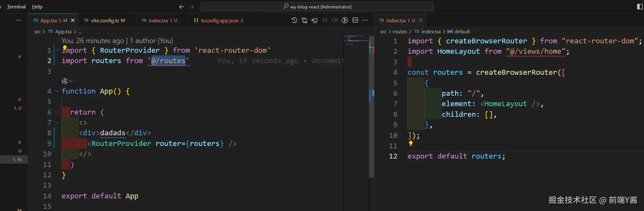The image size is (644, 211).
Task: Click the default symbol breadcrumb
Action: click(462, 32)
